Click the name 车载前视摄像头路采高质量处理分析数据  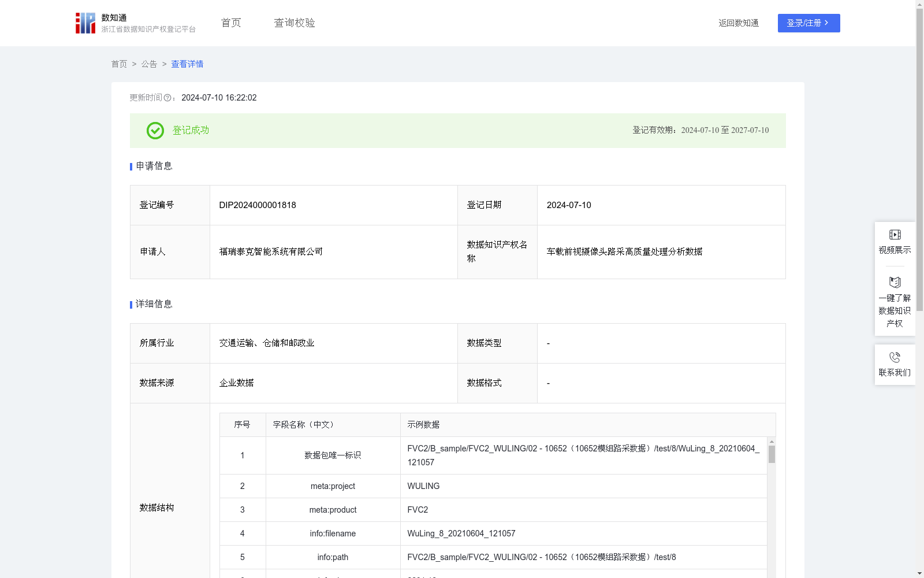[x=624, y=252]
